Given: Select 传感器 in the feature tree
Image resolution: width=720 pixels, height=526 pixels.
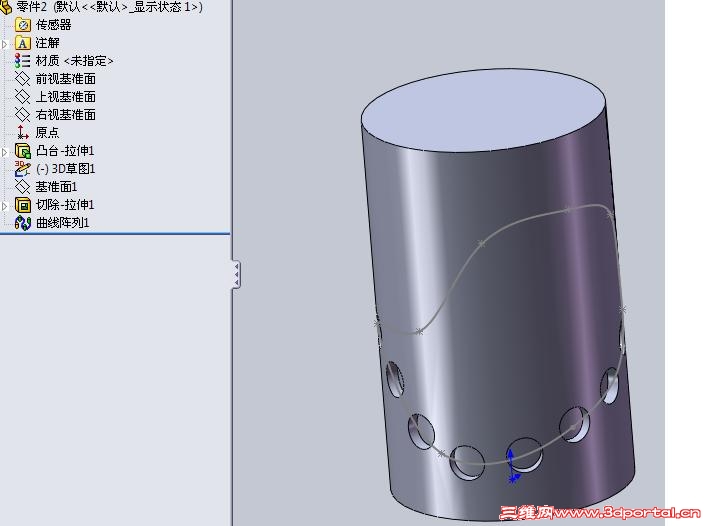Looking at the screenshot, I should tap(53, 25).
